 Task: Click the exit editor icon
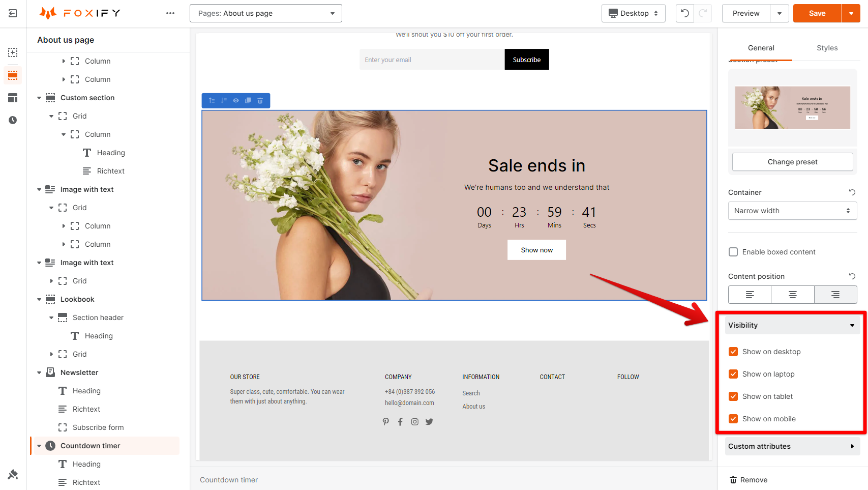[x=13, y=13]
